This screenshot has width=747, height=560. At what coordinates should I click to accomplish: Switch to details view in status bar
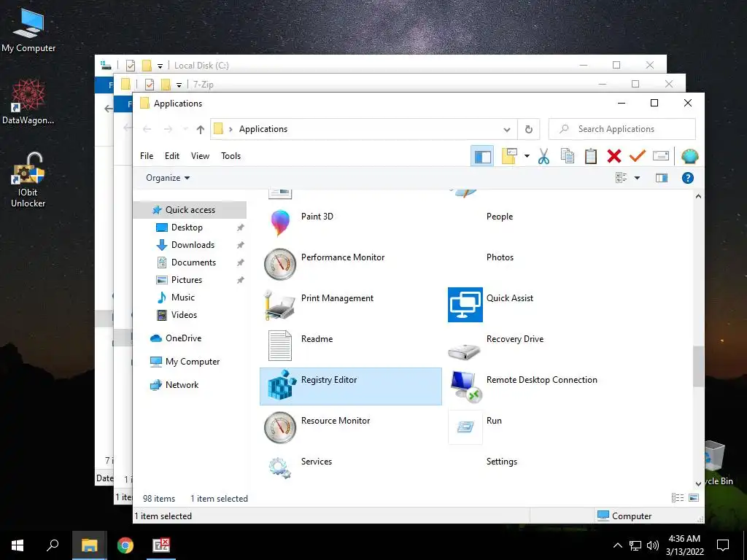[678, 497]
